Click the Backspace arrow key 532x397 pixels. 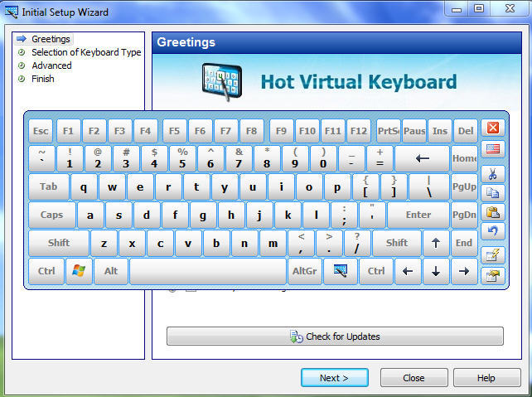pos(423,158)
